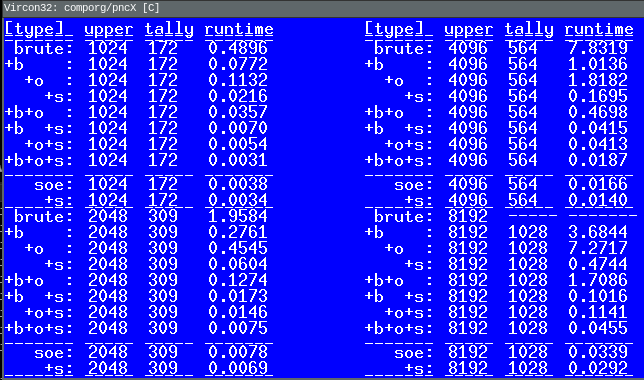
Task: Select the soe runtime 0.0038
Action: [x=238, y=184]
